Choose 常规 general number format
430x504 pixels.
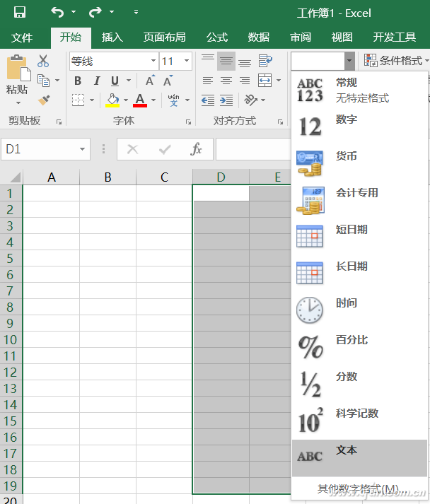click(359, 90)
